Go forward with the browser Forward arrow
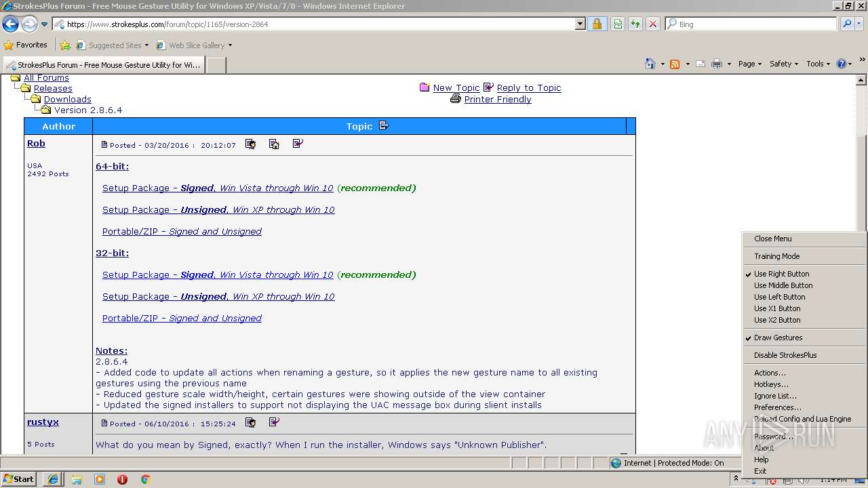 click(x=29, y=24)
